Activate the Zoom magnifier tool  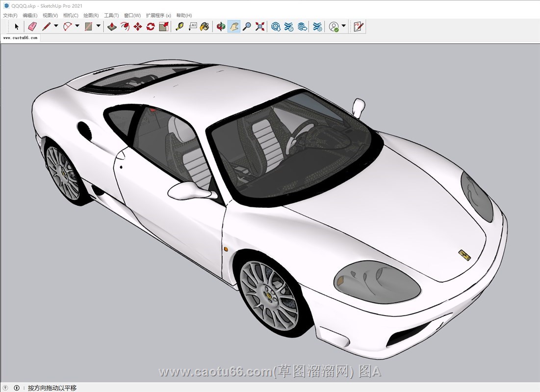[x=247, y=26]
